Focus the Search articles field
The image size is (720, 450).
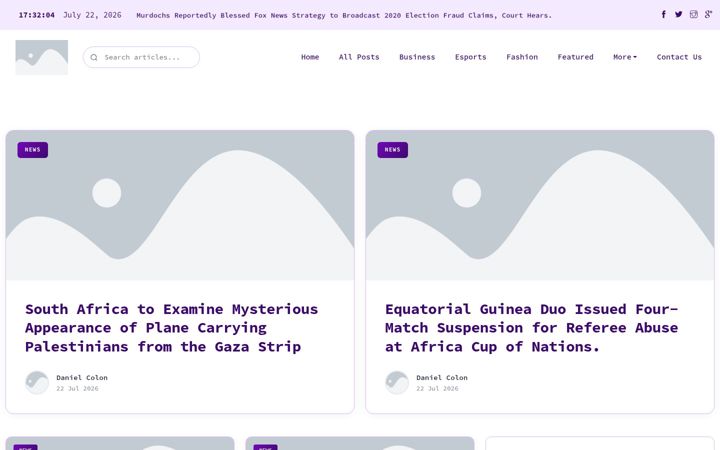click(141, 57)
